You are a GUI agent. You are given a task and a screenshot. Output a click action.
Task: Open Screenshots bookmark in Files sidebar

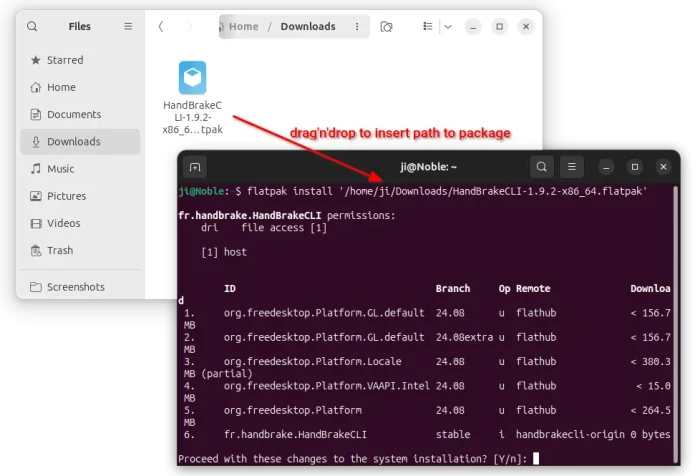80,287
